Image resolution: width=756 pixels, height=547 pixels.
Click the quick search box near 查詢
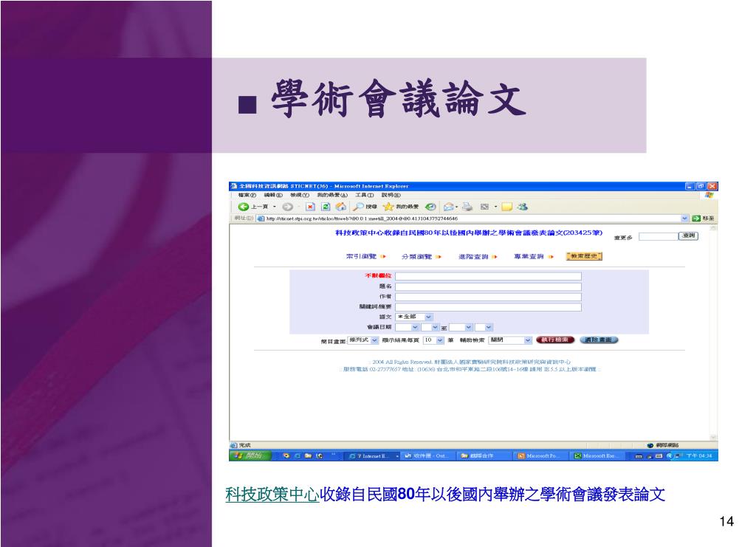point(658,236)
